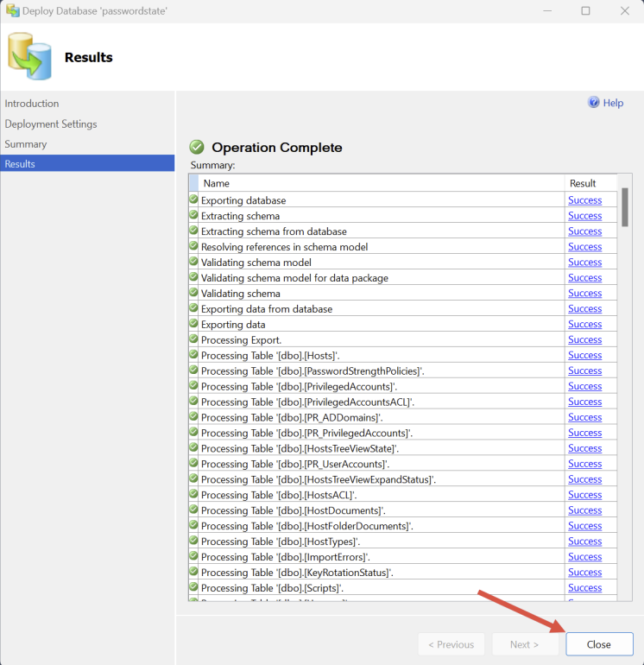Select 'Processing Table [dbo].[KeyRotationStatus]' row text
The height and width of the screenshot is (665, 644).
(297, 573)
